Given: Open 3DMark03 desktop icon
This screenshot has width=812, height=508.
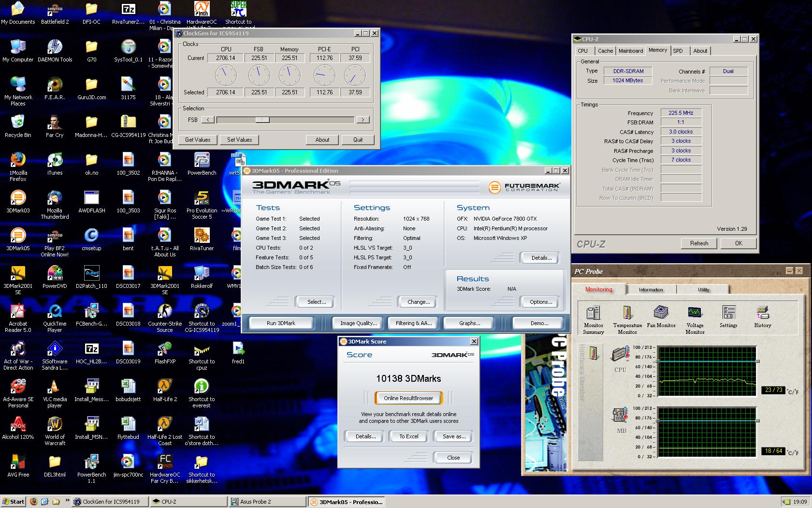Looking at the screenshot, I should point(18,202).
